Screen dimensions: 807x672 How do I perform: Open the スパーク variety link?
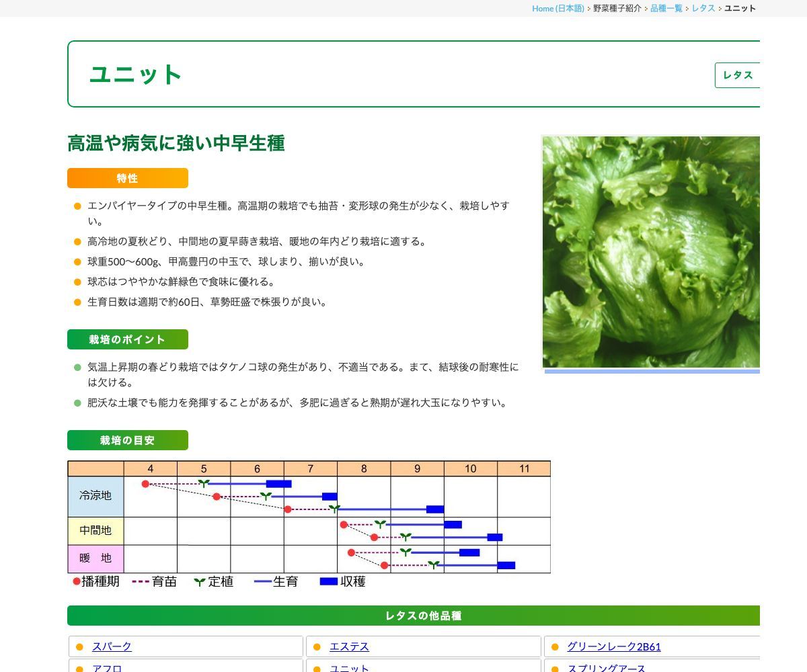pyautogui.click(x=112, y=646)
